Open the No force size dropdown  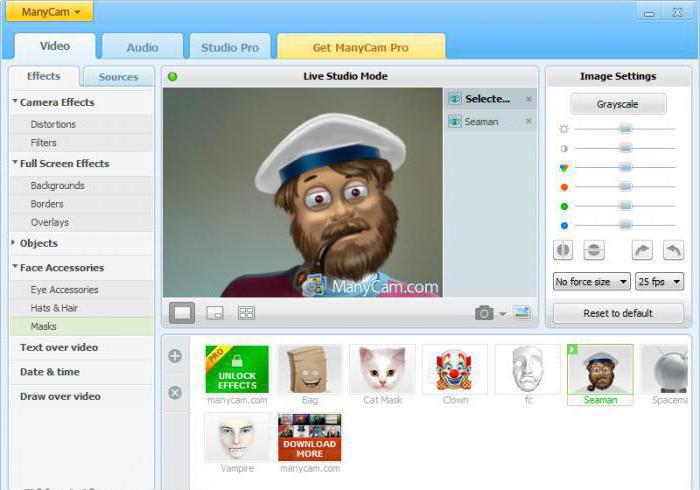click(x=591, y=282)
